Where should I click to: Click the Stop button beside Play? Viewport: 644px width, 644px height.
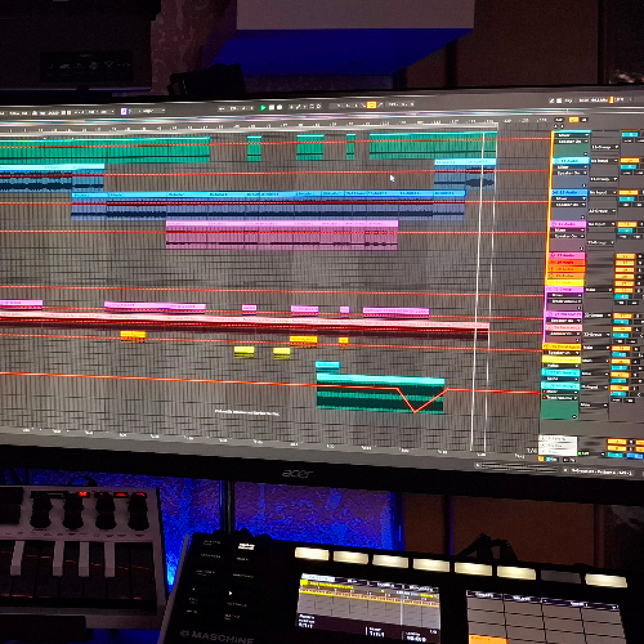[272, 107]
